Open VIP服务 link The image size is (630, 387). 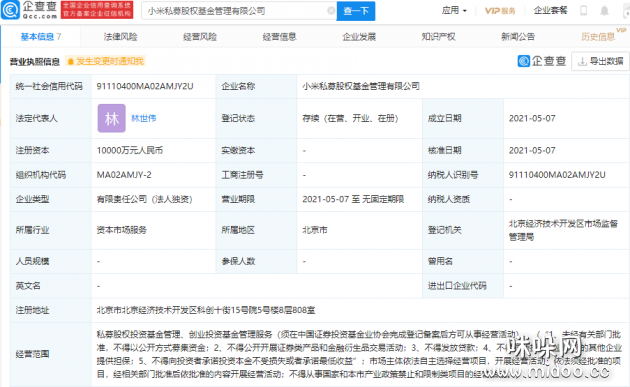500,11
